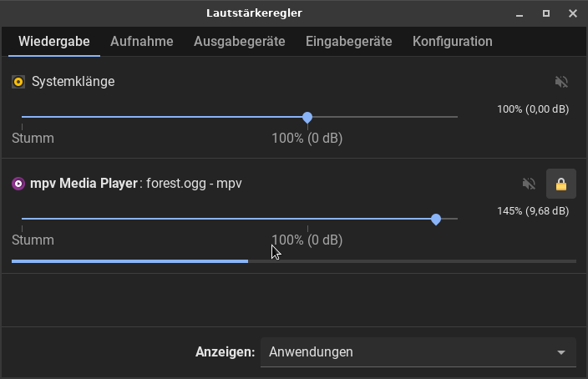The height and width of the screenshot is (379, 588).
Task: Mute the mpv Media Player stream
Action: click(528, 184)
